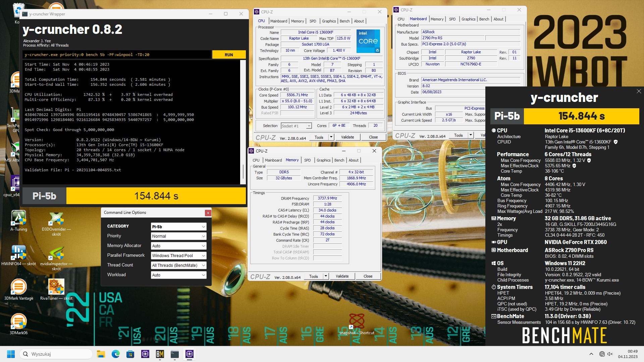The width and height of the screenshot is (644, 362).
Task: Expand Tools arrow in CPU-Z CPU window
Action: (x=331, y=137)
